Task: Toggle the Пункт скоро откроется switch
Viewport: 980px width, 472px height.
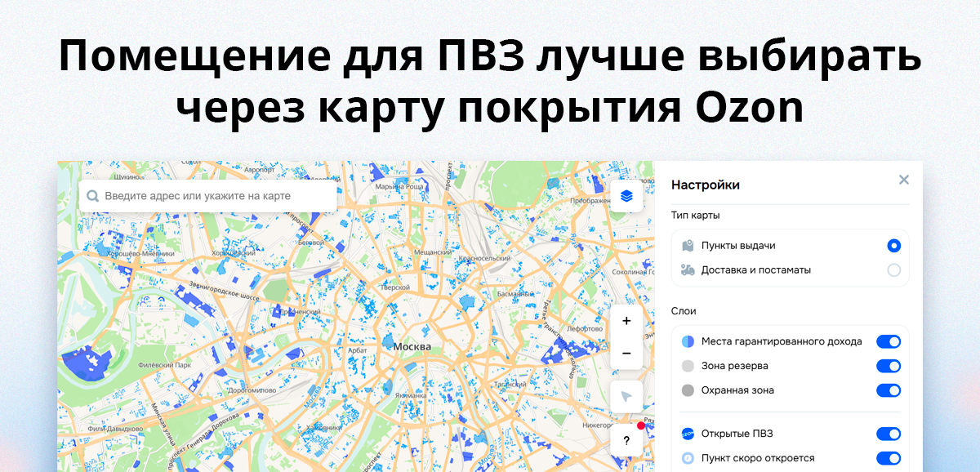Action: (x=889, y=458)
